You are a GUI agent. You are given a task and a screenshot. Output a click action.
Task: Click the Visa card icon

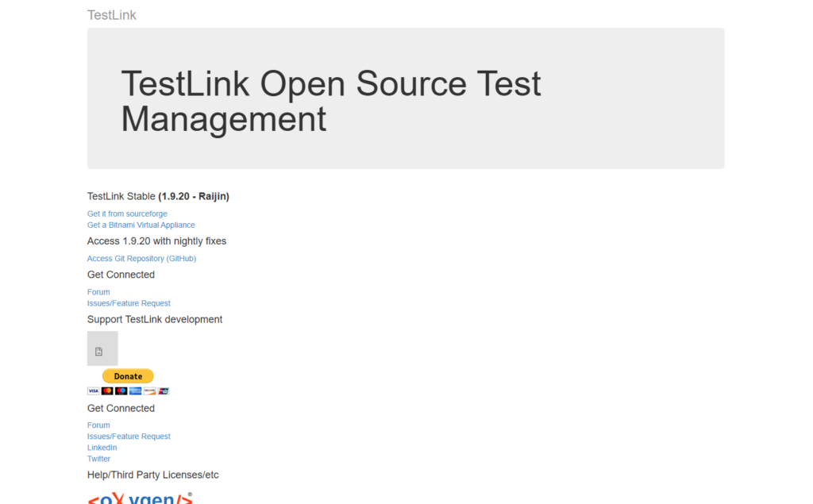[x=93, y=391]
